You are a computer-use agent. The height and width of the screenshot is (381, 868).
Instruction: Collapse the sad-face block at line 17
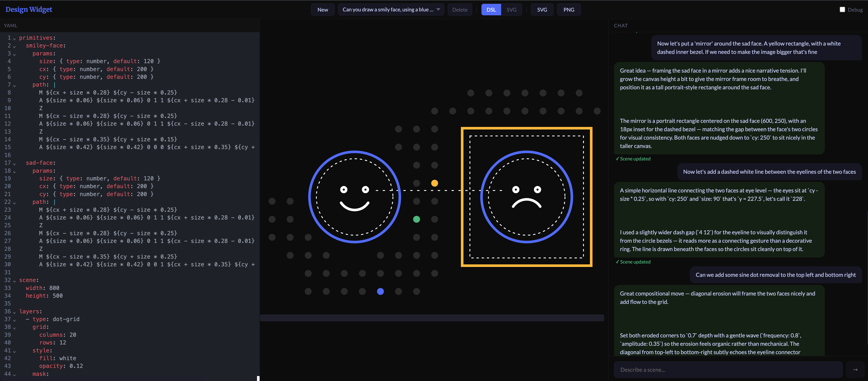point(14,164)
